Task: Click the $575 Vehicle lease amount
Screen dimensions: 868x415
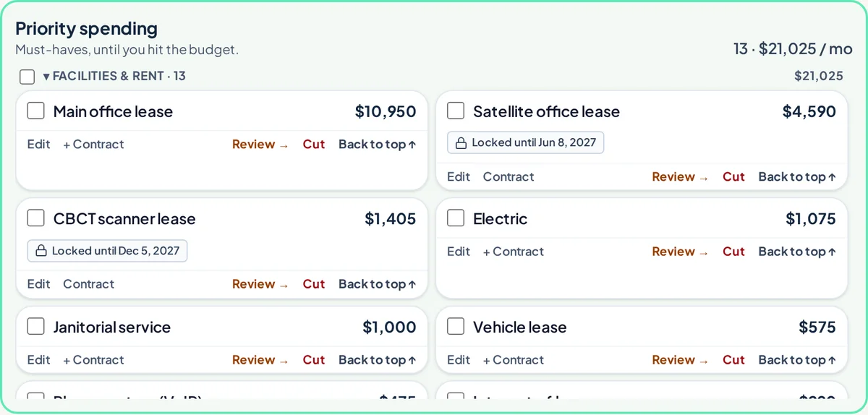Action: pos(817,327)
